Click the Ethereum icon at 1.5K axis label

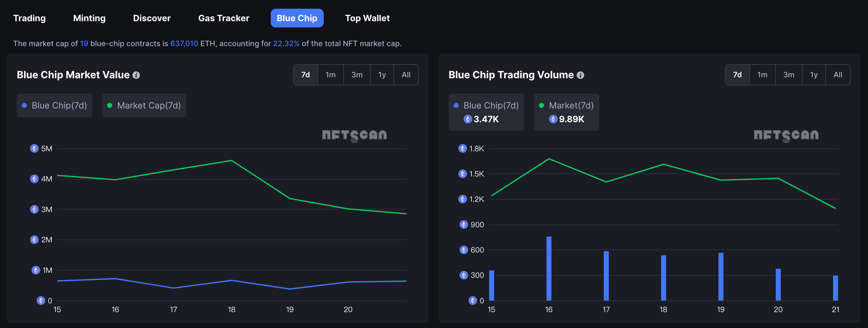coord(463,174)
